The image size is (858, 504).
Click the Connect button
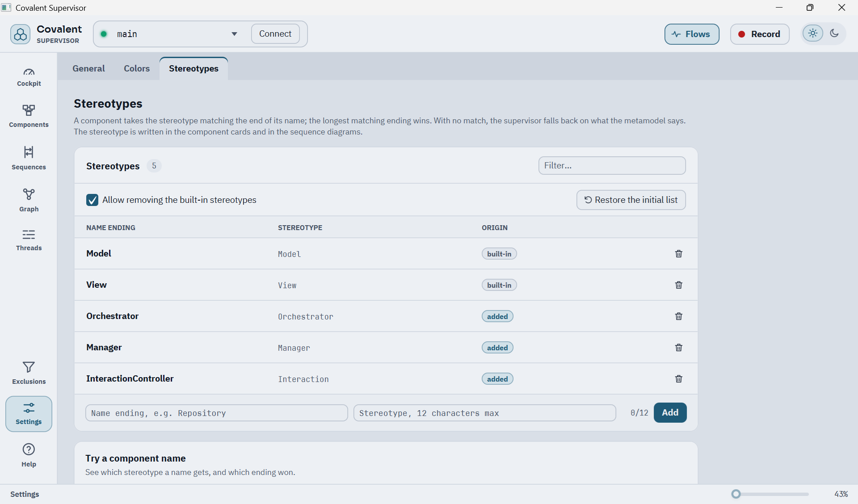click(x=275, y=34)
